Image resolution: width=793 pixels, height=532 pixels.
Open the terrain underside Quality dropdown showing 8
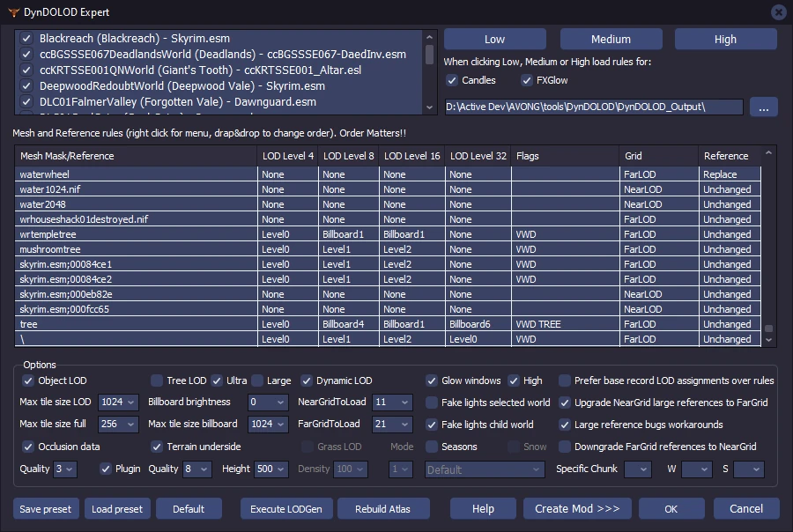(196, 469)
